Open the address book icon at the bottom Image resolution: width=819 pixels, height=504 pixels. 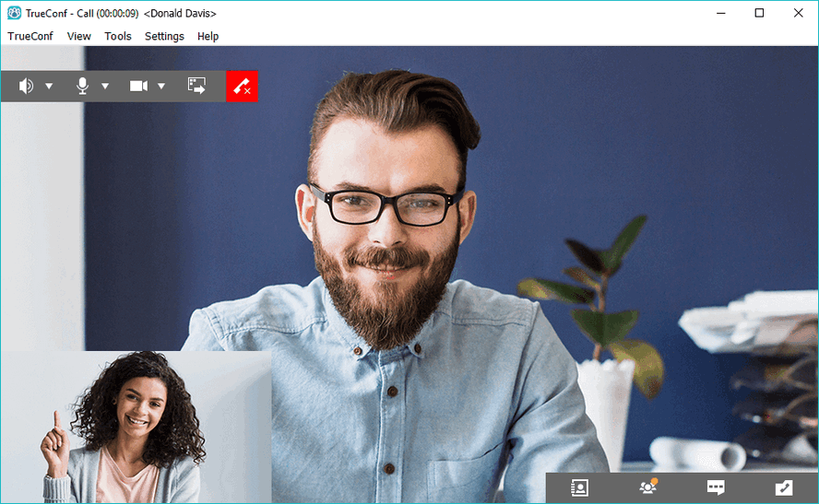[x=579, y=487]
